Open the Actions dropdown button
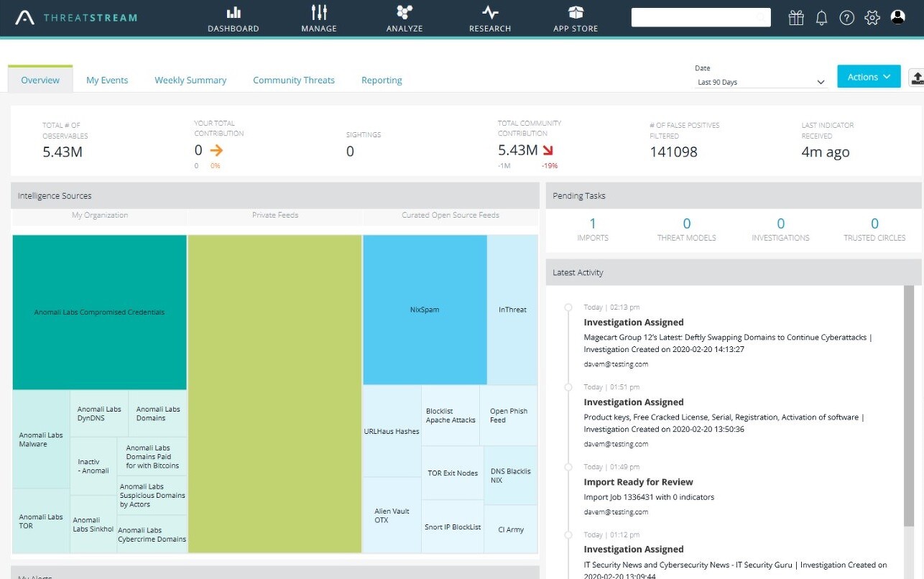The height and width of the screenshot is (579, 924). [869, 76]
